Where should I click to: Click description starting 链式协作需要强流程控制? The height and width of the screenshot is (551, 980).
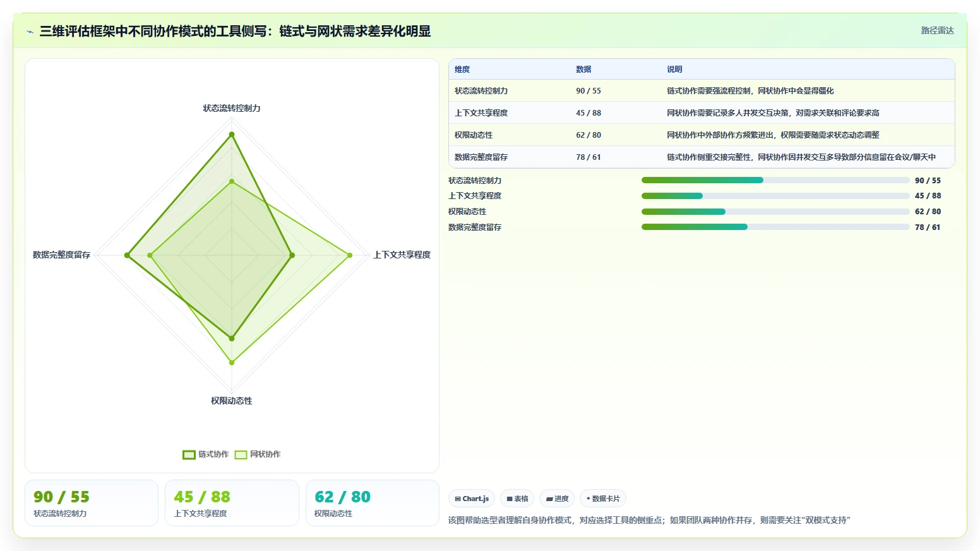(x=750, y=91)
